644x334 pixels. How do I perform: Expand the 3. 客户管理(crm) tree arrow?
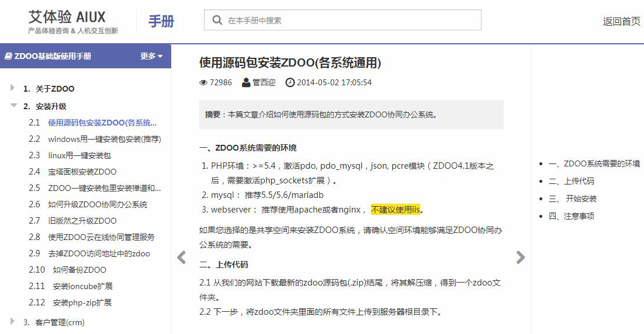[12, 321]
